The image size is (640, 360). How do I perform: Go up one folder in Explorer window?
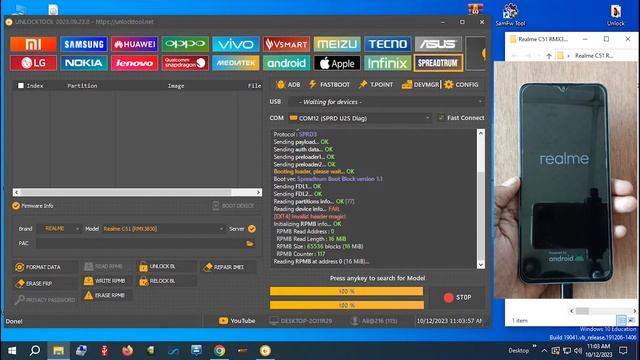(549, 56)
